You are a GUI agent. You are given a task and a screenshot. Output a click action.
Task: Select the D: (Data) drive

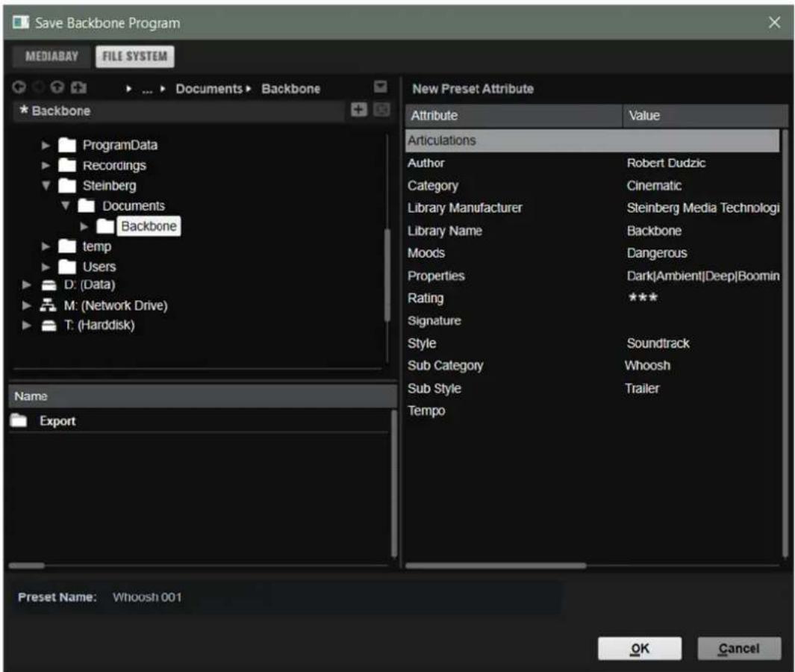[x=90, y=285]
